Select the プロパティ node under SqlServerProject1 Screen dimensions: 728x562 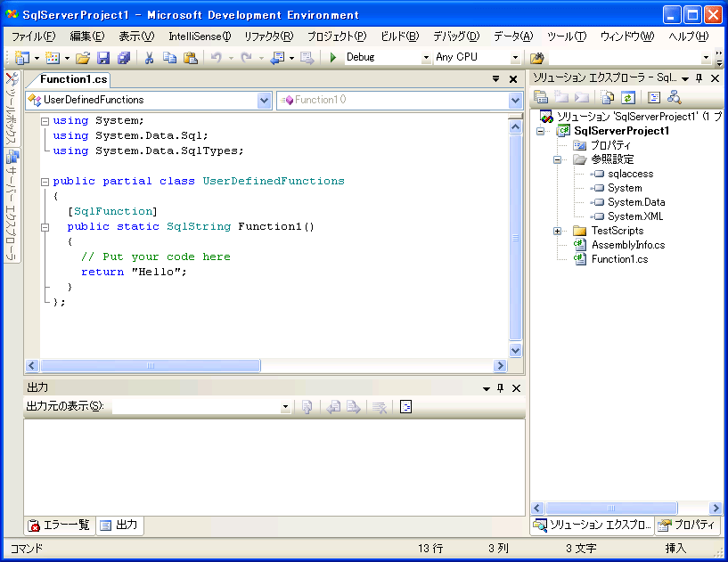point(610,146)
